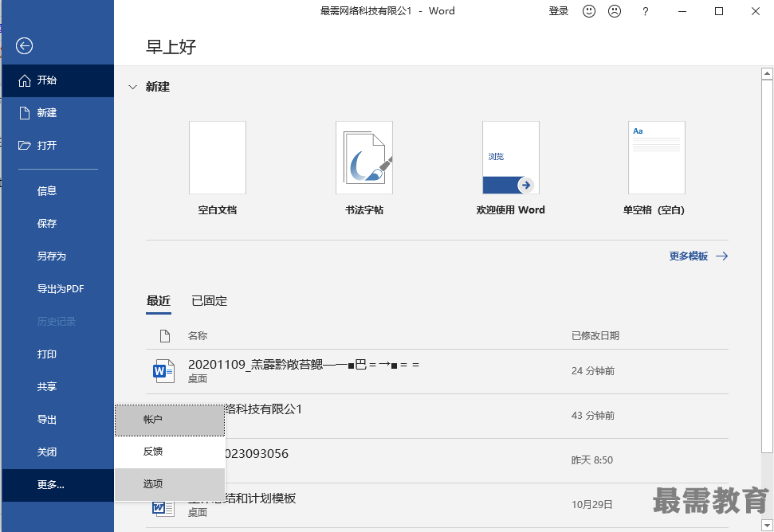Click the open folder icon beside 打开

click(25, 146)
